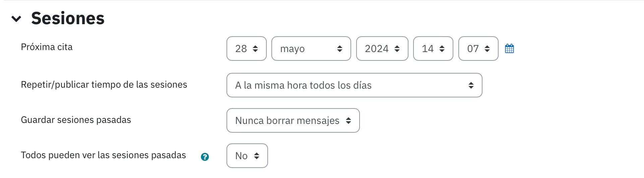Open the No dropdown for past sessions
The width and height of the screenshot is (644, 178).
point(247,156)
